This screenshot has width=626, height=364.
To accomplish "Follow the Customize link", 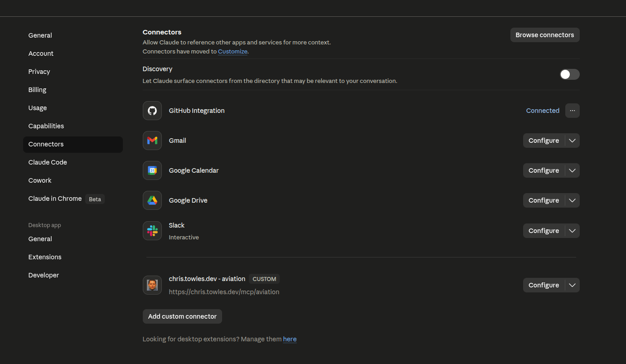I will (x=233, y=52).
